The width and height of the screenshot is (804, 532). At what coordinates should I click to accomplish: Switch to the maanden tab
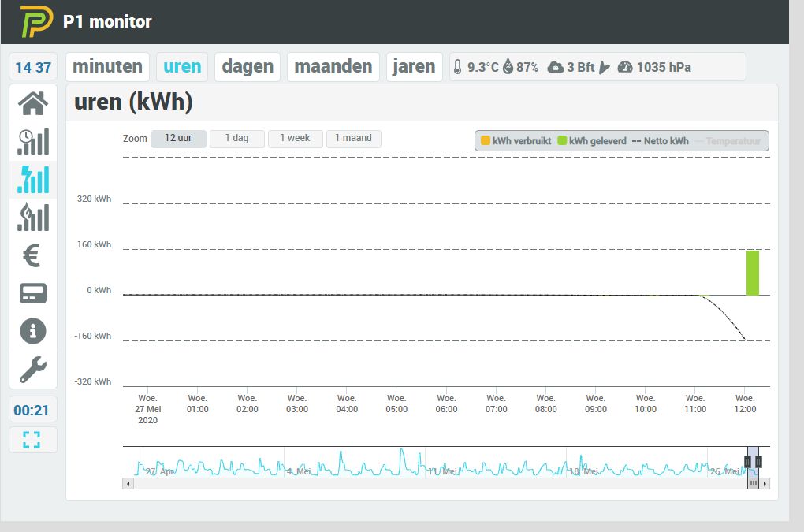point(333,67)
